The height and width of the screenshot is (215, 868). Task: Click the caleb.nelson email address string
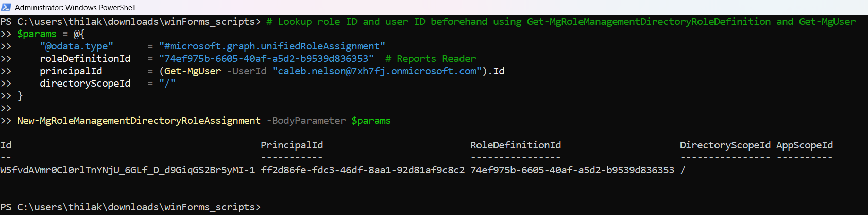click(x=377, y=71)
